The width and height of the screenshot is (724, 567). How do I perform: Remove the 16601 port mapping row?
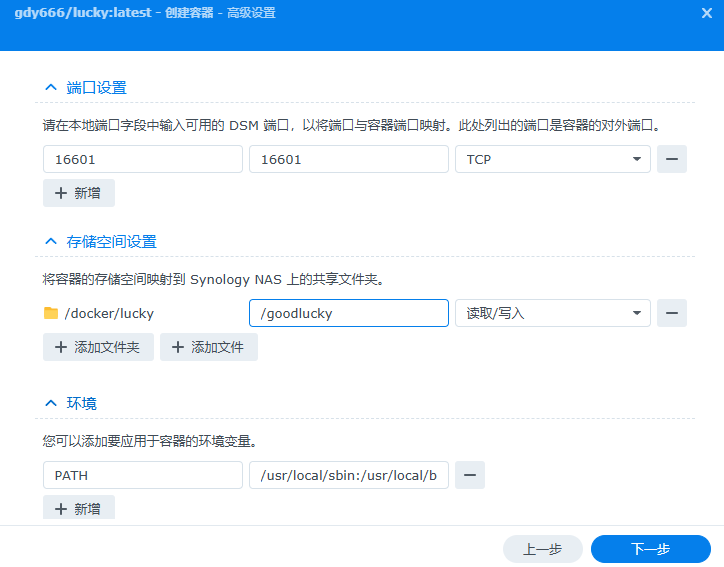pos(671,159)
